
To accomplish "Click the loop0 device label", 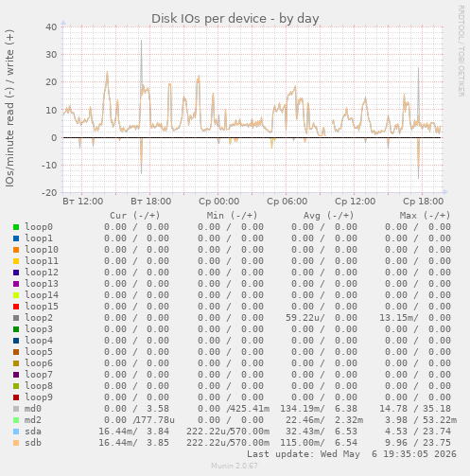I will (39, 227).
